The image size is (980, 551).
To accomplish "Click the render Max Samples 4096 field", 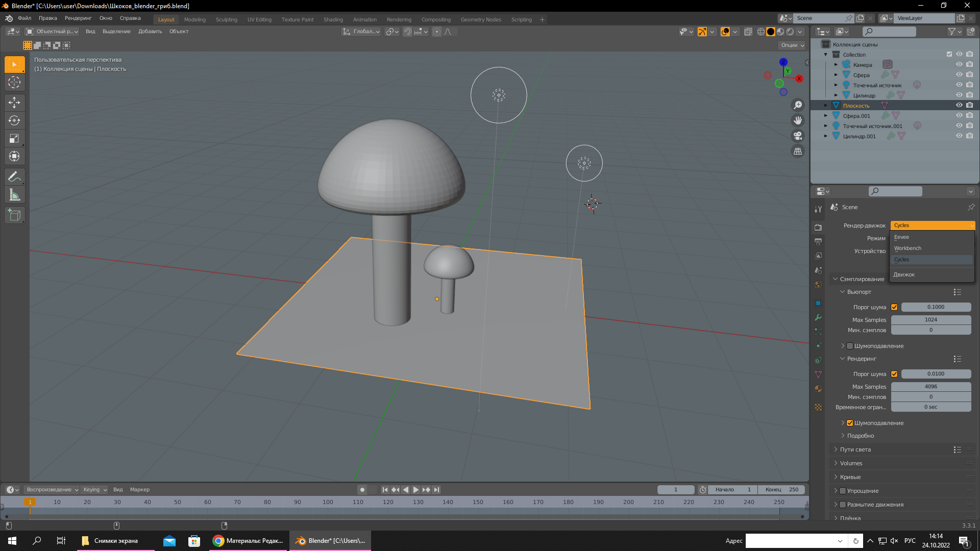I will click(x=931, y=387).
